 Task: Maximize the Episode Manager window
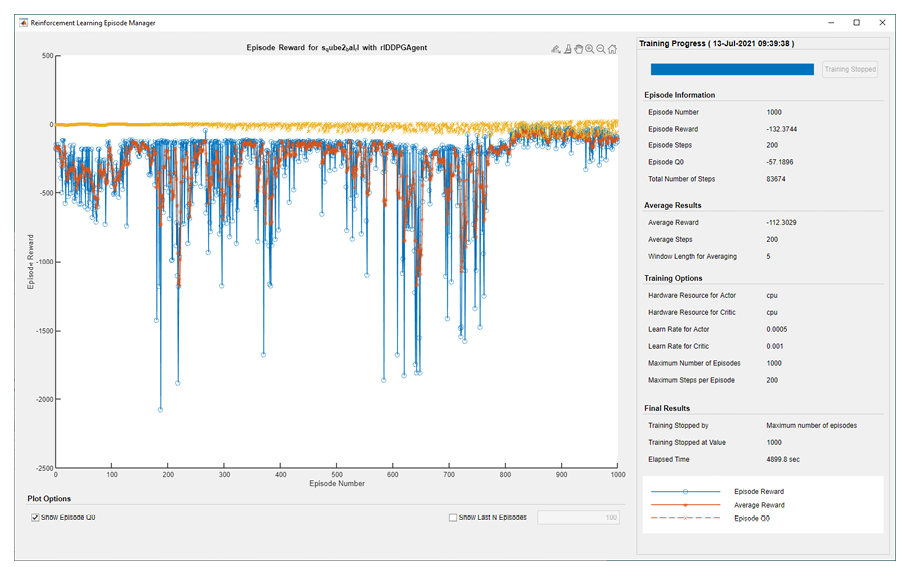[856, 22]
